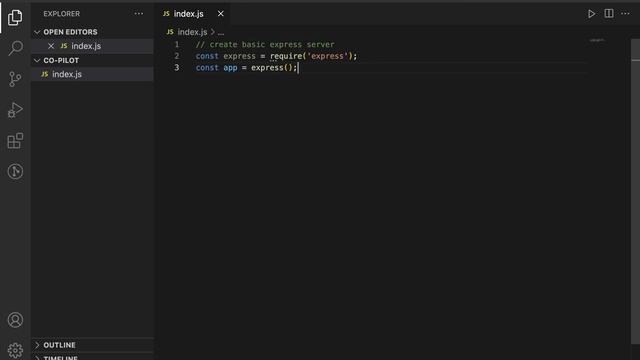Click the JS file icon in editor tab
The width and height of the screenshot is (640, 360).
click(x=166, y=14)
